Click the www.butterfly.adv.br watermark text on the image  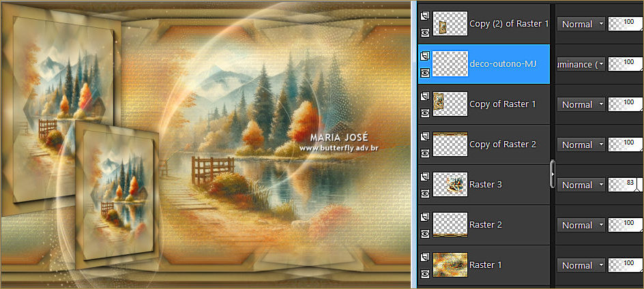pyautogui.click(x=339, y=148)
